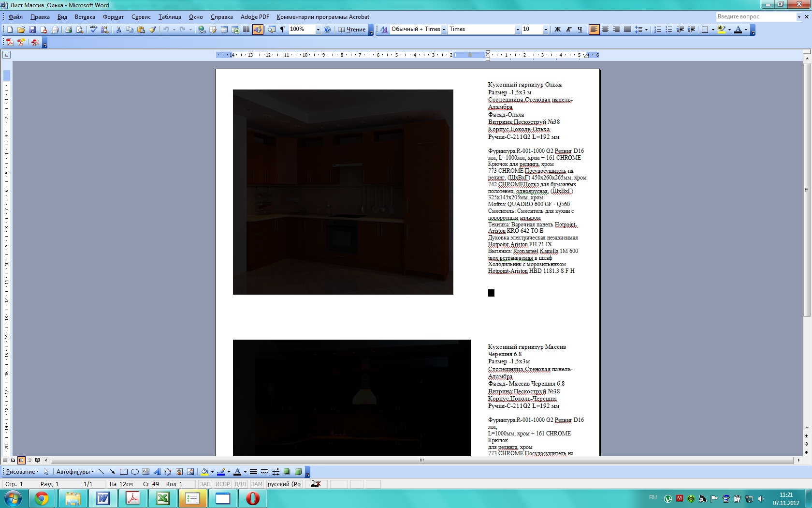The width and height of the screenshot is (812, 508).
Task: Click the first kitchen image in the document
Action: point(343,192)
